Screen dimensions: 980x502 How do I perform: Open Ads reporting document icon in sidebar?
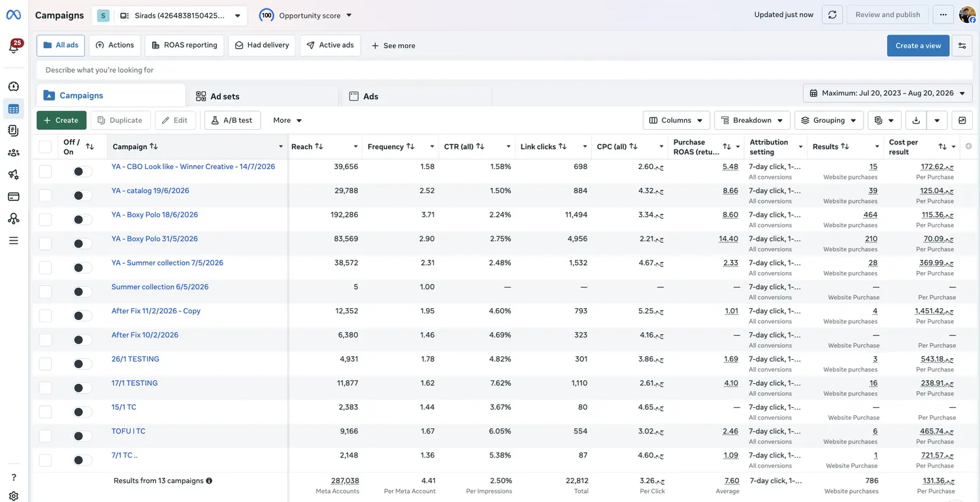tap(14, 131)
